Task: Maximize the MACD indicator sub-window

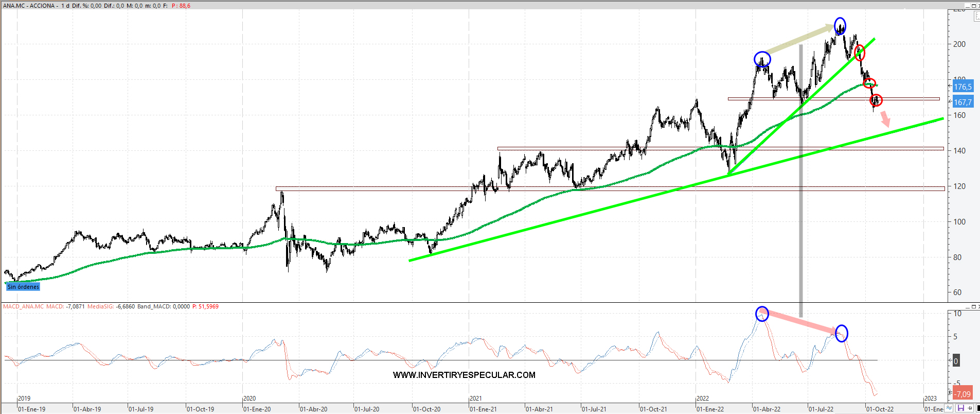Action: coord(973,307)
